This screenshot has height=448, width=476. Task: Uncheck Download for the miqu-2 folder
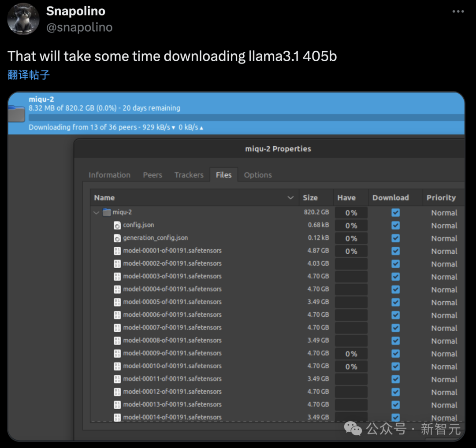tap(395, 213)
